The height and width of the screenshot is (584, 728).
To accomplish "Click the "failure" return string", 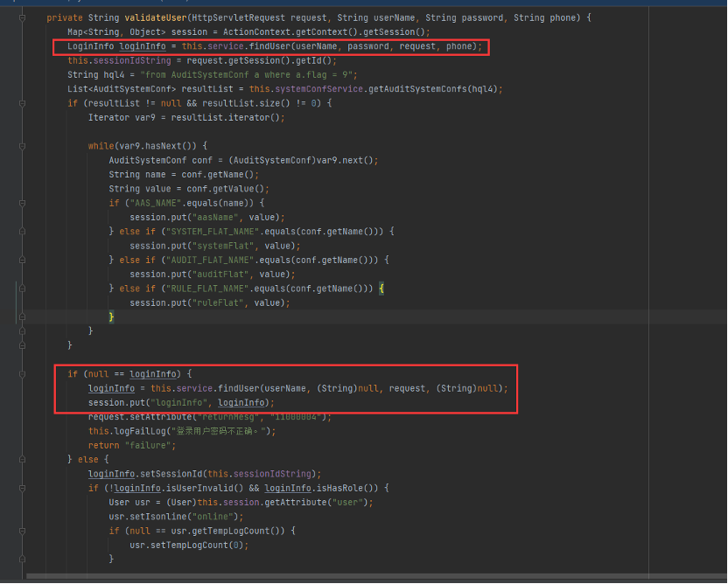I will click(143, 445).
